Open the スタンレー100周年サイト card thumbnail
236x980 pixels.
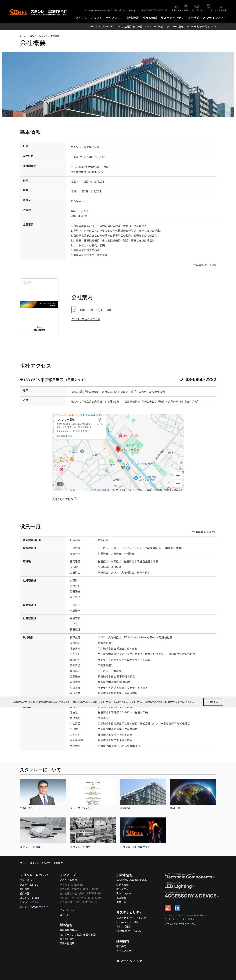[143, 831]
